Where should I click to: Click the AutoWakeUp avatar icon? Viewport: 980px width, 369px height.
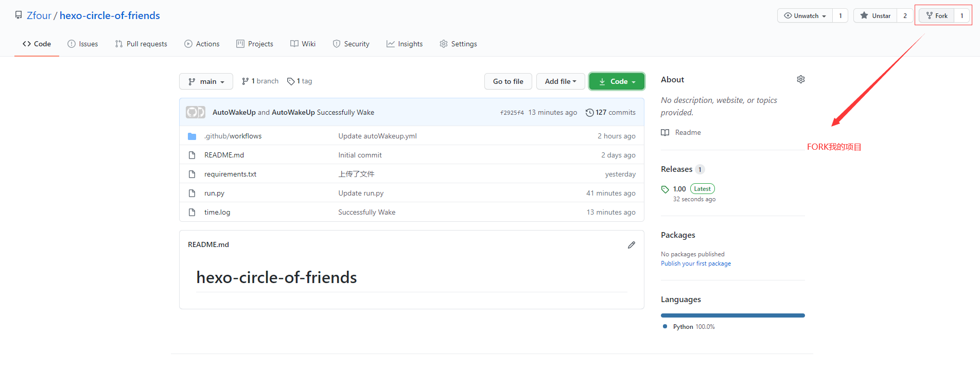(x=195, y=112)
